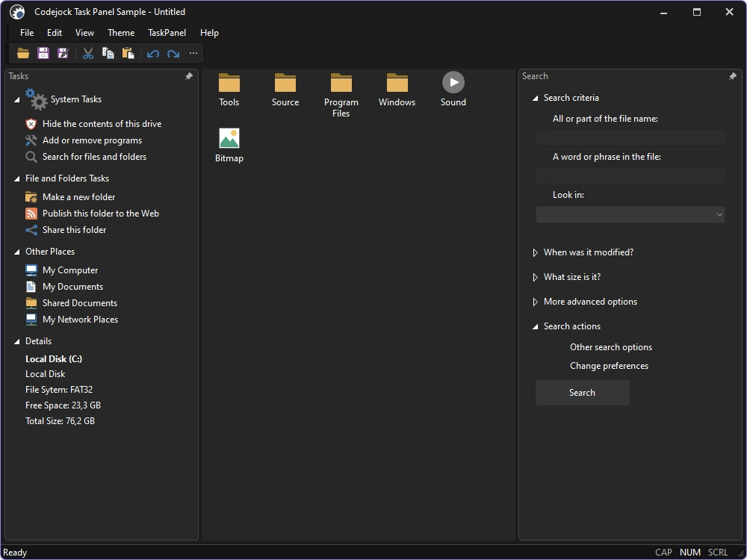This screenshot has height=560, width=747.
Task: Open the Help menu
Action: (x=209, y=33)
